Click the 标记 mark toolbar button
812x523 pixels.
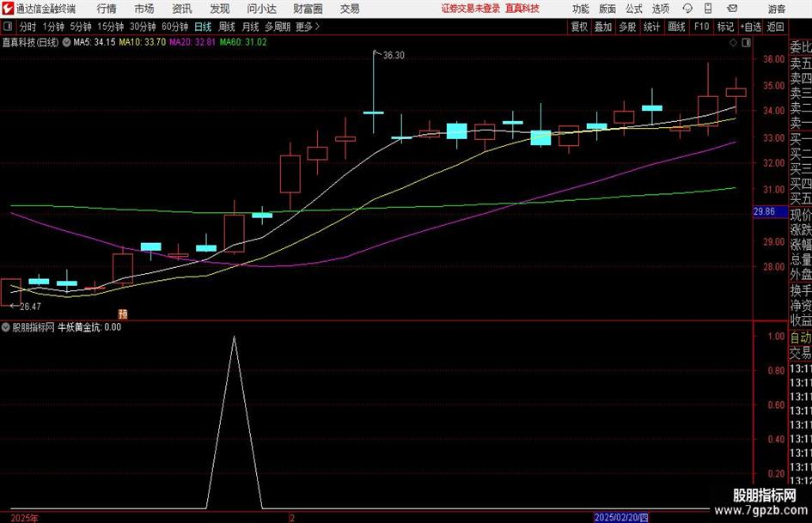[725, 27]
